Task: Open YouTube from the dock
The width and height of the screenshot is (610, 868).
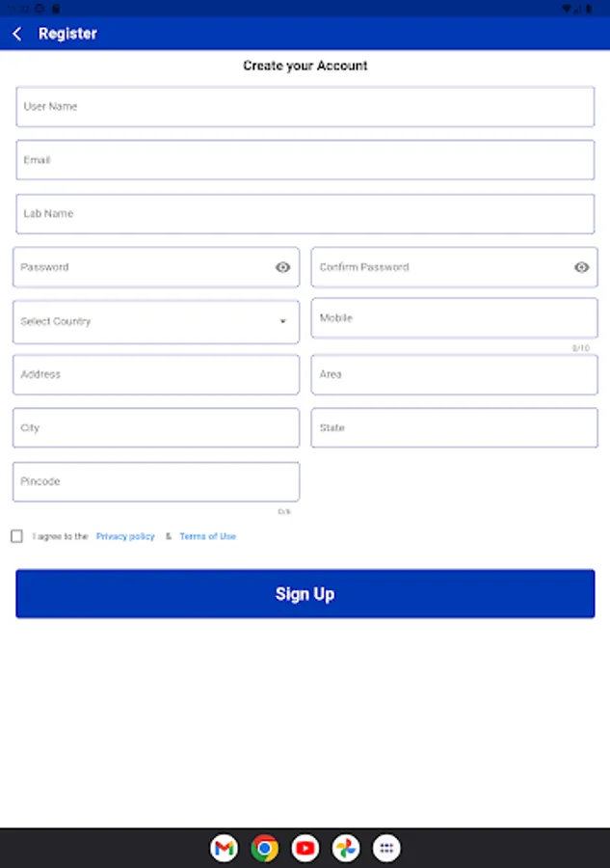Action: point(305,848)
